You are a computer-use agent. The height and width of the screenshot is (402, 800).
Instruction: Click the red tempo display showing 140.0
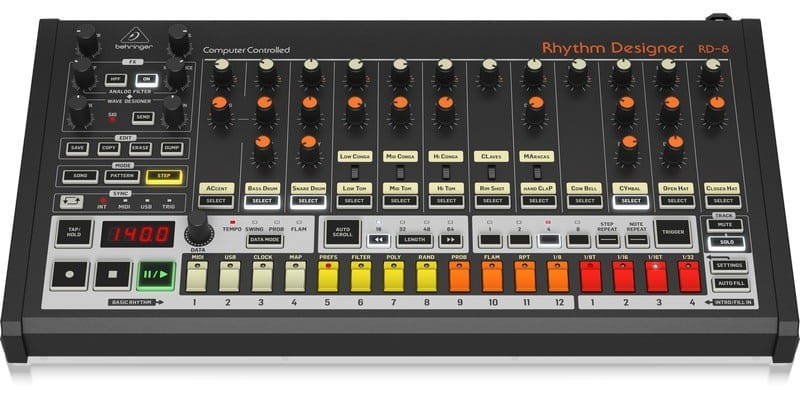pos(138,234)
